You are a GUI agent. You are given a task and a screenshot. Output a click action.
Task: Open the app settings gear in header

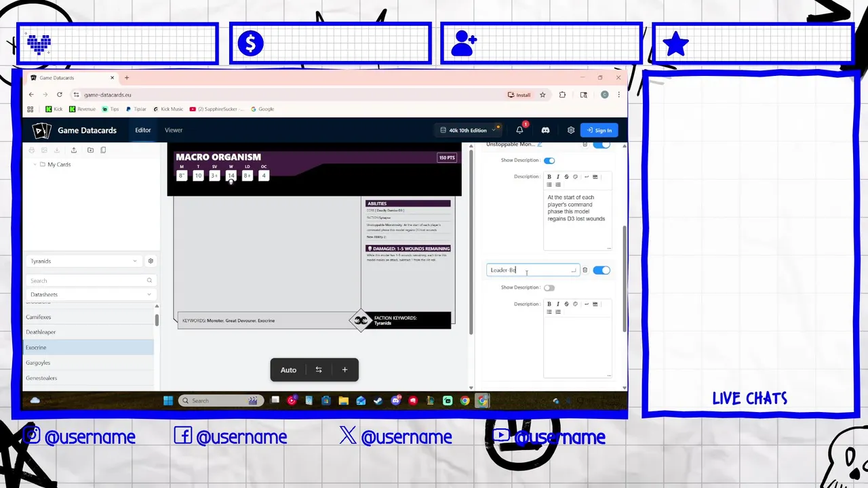pos(571,130)
